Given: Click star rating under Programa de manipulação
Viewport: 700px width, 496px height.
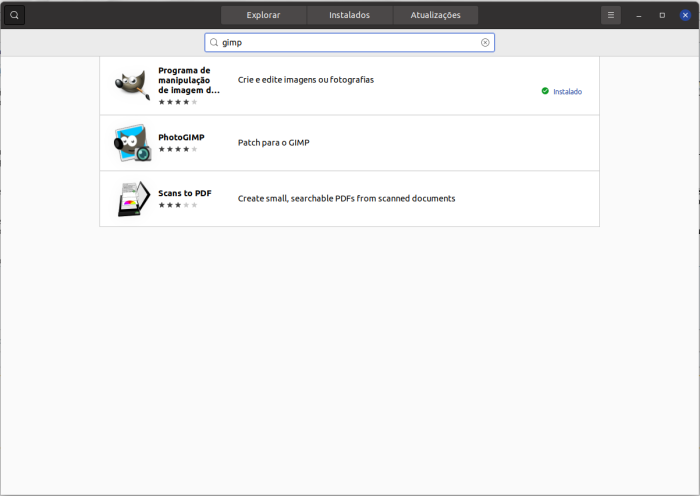Looking at the screenshot, I should click(178, 102).
